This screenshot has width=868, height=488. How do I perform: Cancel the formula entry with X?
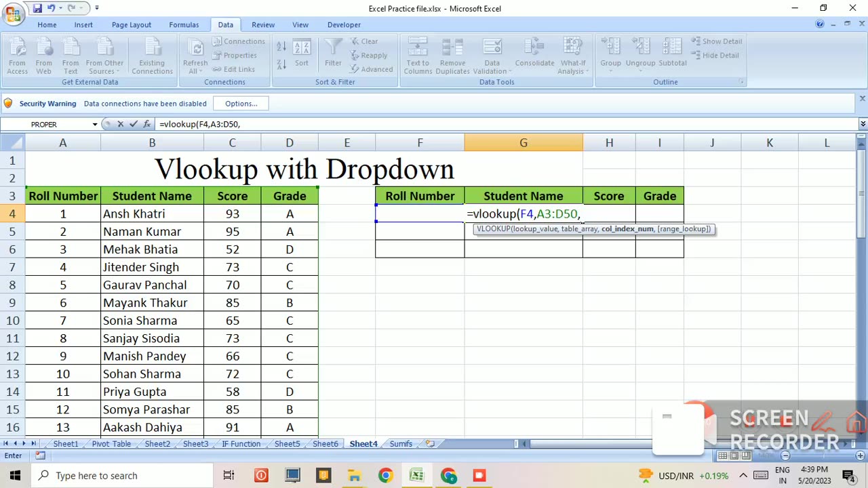point(121,125)
